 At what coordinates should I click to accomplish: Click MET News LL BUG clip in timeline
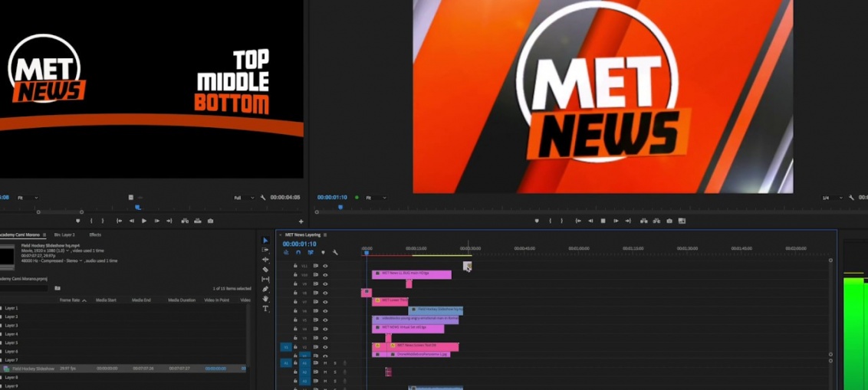point(411,274)
